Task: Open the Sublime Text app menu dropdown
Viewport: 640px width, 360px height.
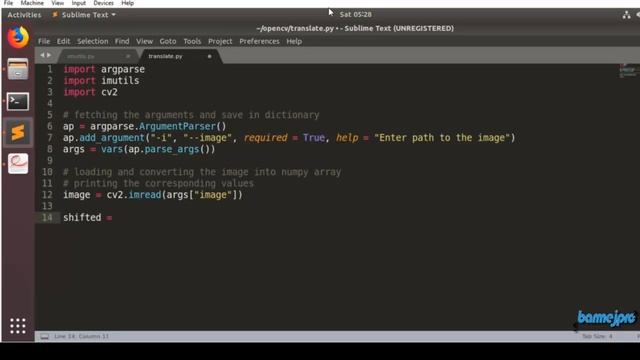Action: [84, 15]
